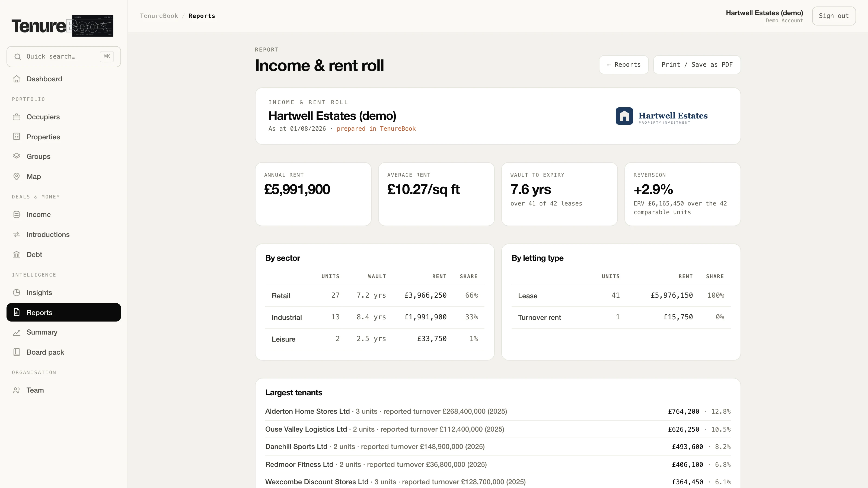Open the Summary page

coord(64,332)
